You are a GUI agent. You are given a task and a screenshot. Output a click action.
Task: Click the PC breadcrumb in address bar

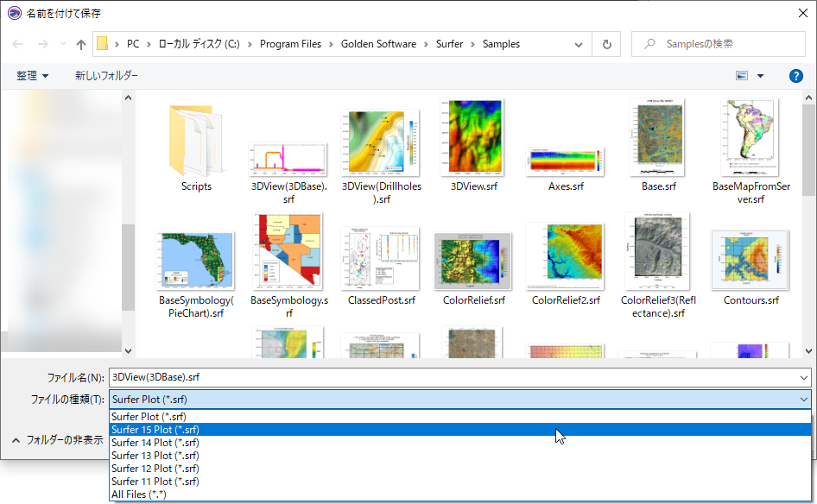point(133,44)
